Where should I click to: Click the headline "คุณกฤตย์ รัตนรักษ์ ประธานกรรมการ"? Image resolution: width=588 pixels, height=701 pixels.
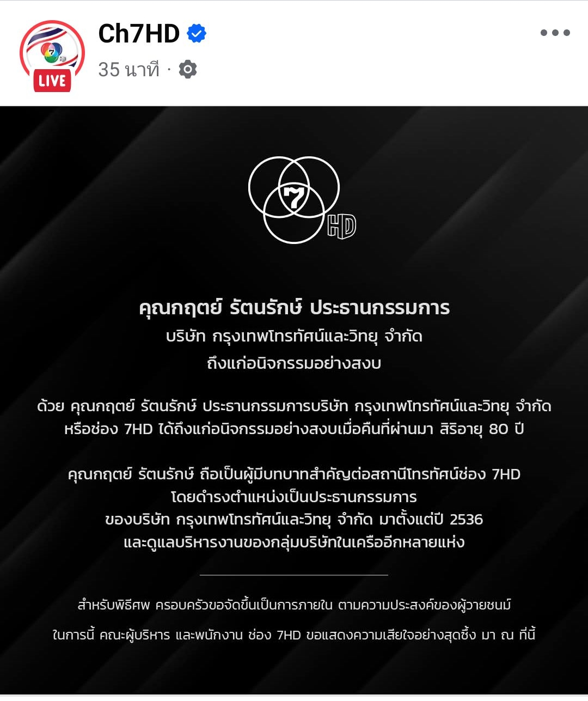tap(294, 308)
